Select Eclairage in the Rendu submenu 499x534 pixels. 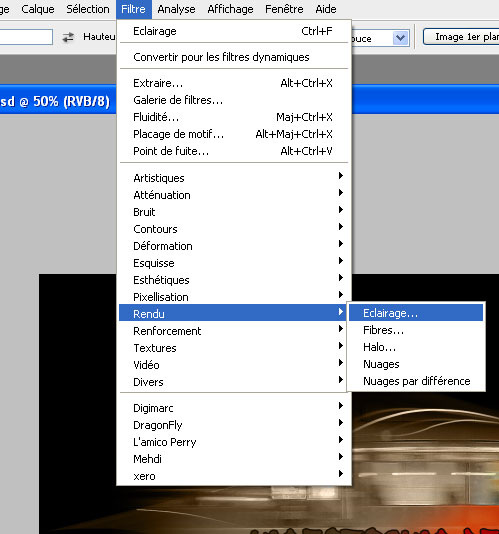(x=416, y=313)
